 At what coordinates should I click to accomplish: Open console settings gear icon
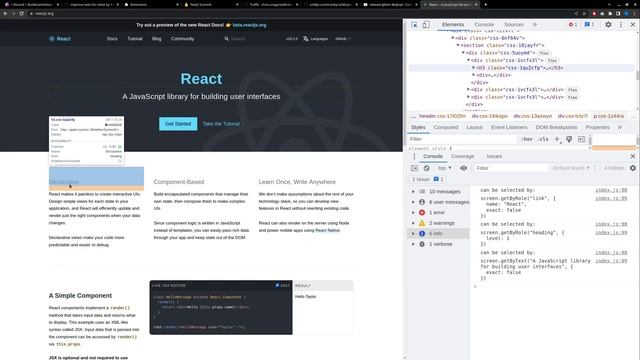point(633,168)
